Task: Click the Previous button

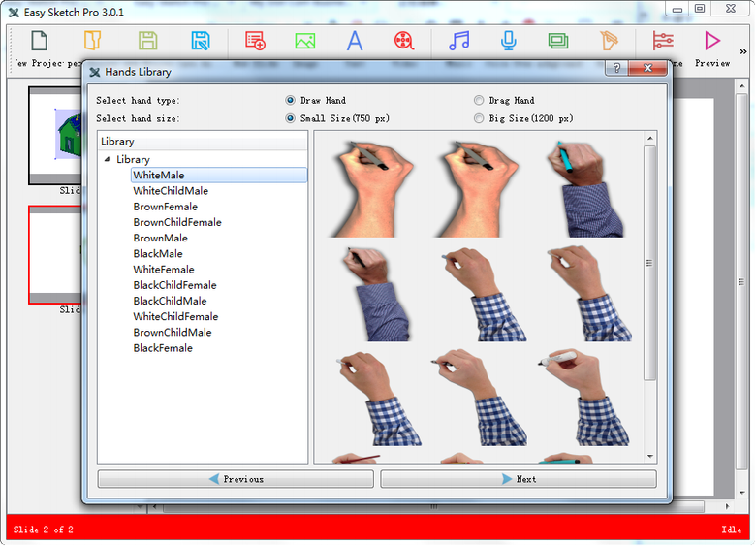Action: [236, 479]
